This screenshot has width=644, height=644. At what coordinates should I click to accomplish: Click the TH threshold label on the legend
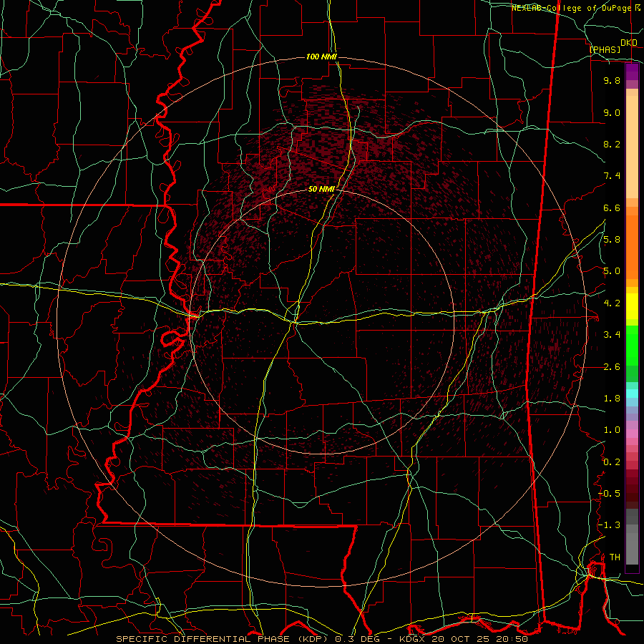coord(615,557)
